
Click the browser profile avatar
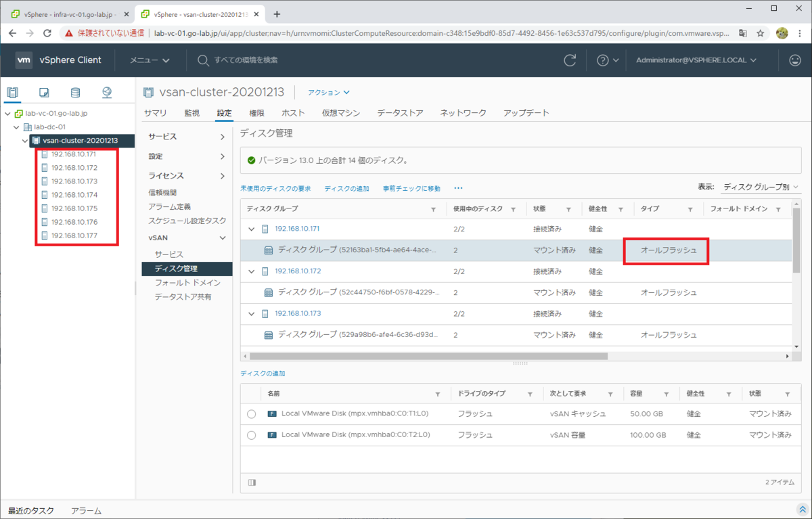click(782, 32)
